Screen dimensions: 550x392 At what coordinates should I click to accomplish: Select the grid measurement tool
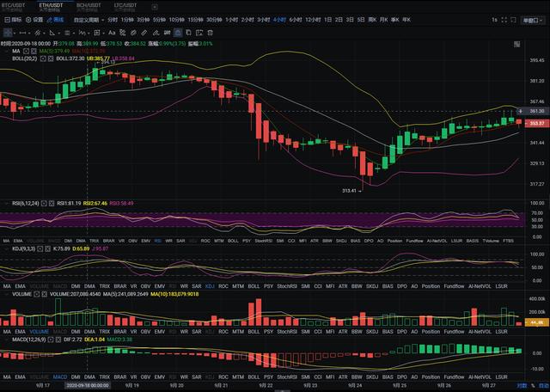click(97, 33)
